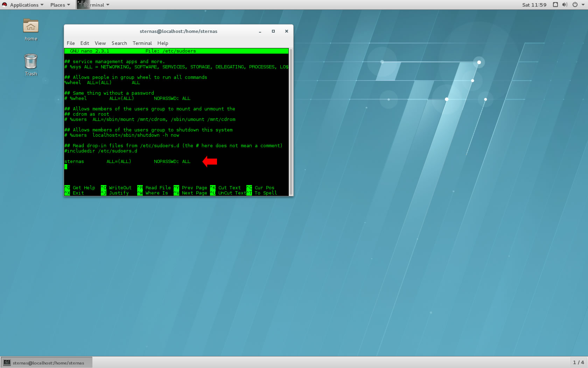Click the '%wheel ALL=(ALL) ALL' line
The width and height of the screenshot is (588, 368).
point(102,83)
